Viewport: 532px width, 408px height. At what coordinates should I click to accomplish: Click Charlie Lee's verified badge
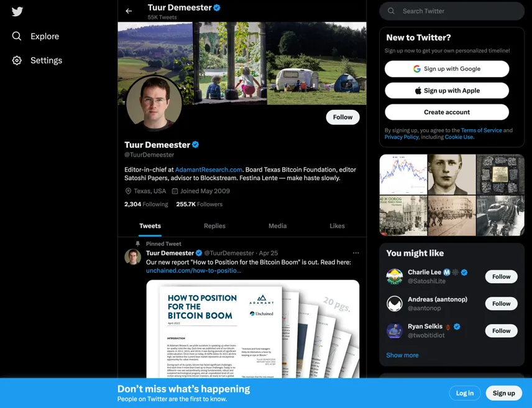point(464,273)
